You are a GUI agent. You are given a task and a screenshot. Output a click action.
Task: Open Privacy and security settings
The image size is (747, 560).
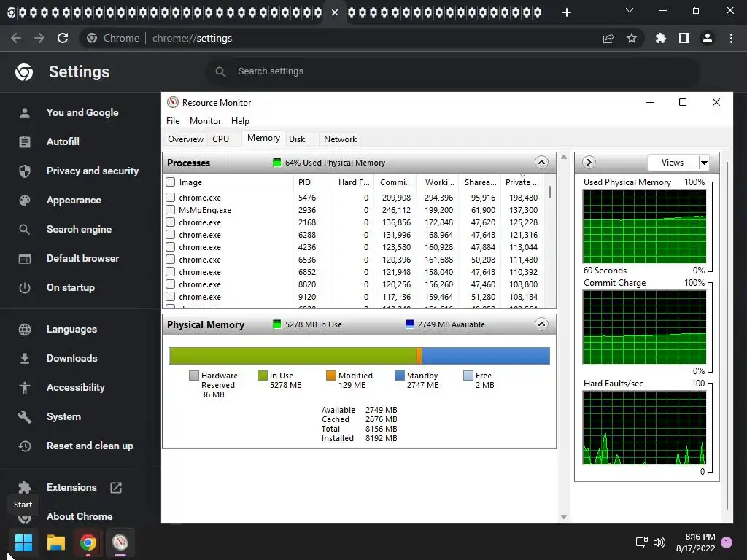(x=93, y=171)
